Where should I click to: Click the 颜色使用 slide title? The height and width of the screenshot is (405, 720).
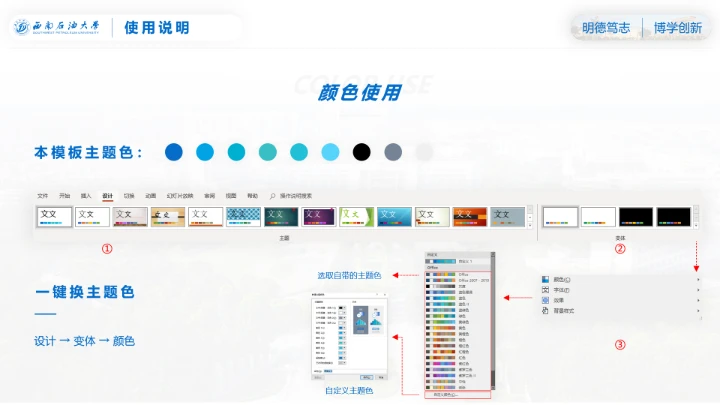(x=360, y=92)
